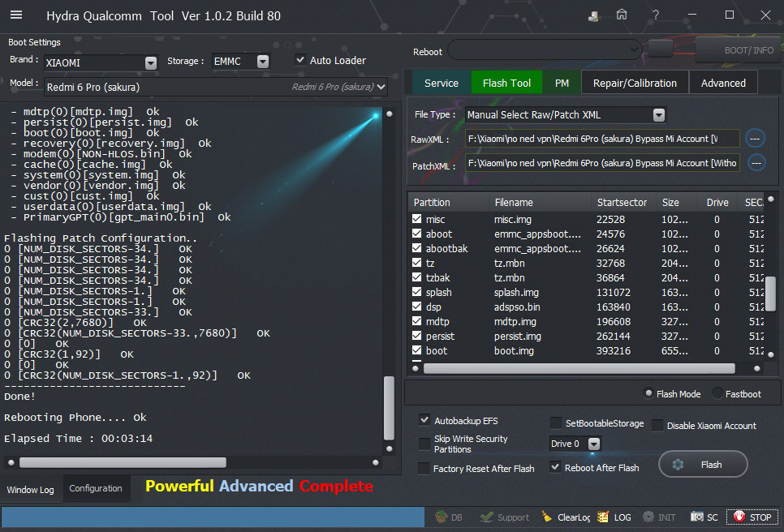Switch to the Service tab
The width and height of the screenshot is (784, 532).
tap(441, 83)
